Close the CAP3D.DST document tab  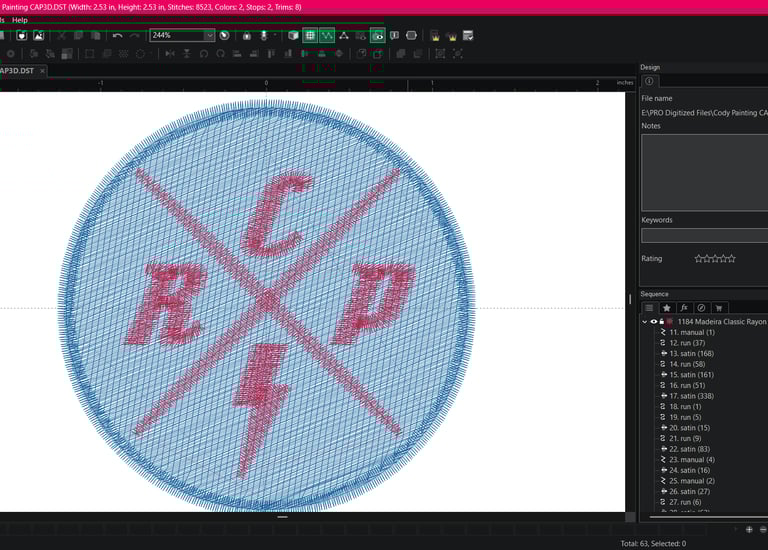[42, 71]
